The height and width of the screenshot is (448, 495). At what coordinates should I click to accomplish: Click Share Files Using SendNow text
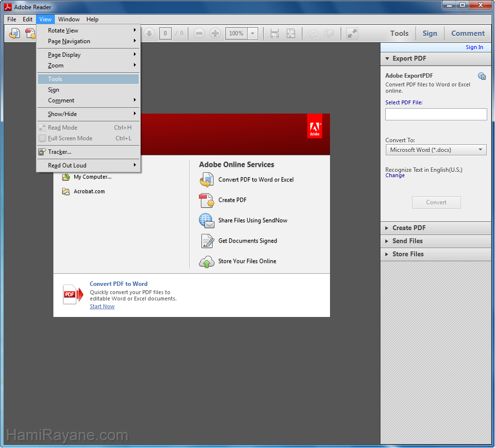click(252, 220)
